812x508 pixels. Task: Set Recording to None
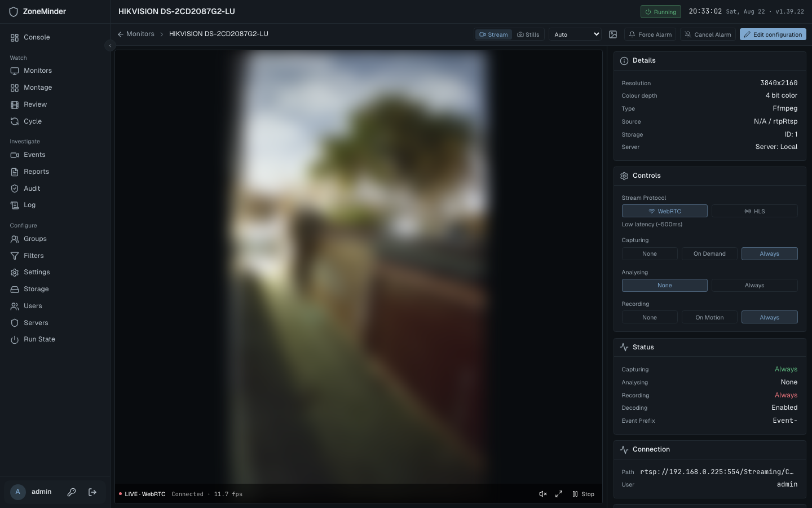[x=650, y=317]
